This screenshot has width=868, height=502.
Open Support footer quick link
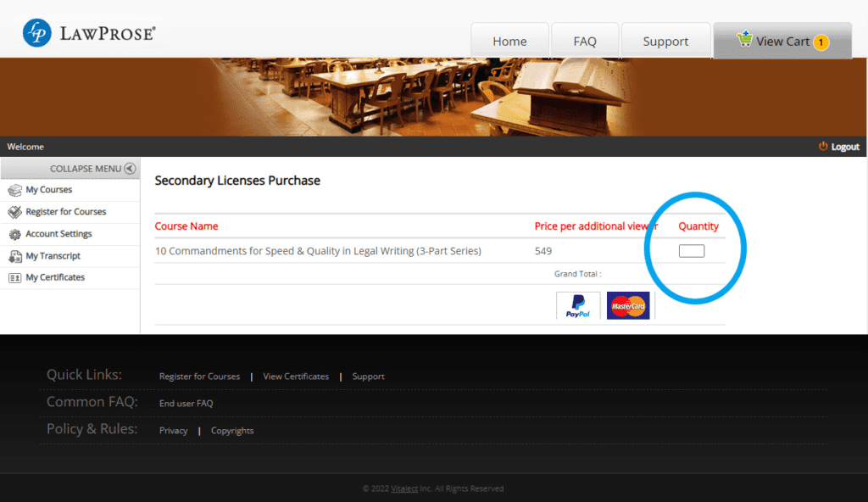click(x=368, y=376)
